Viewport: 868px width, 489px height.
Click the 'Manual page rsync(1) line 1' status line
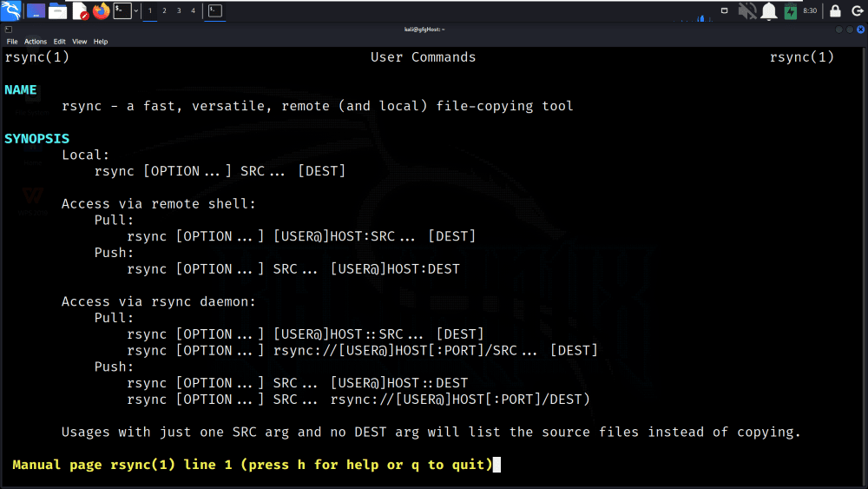[253, 465]
